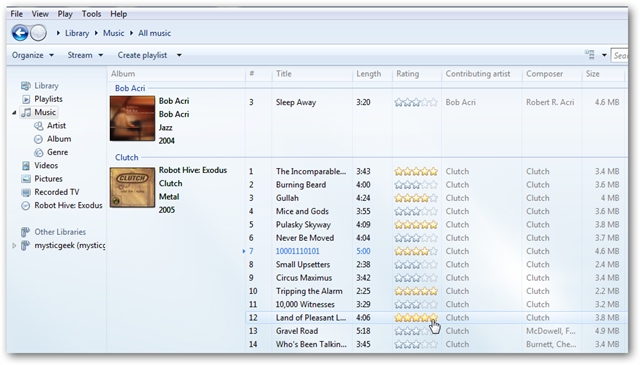Select the playing track '10001110101'
This screenshot has height=365, width=640.
(x=298, y=251)
